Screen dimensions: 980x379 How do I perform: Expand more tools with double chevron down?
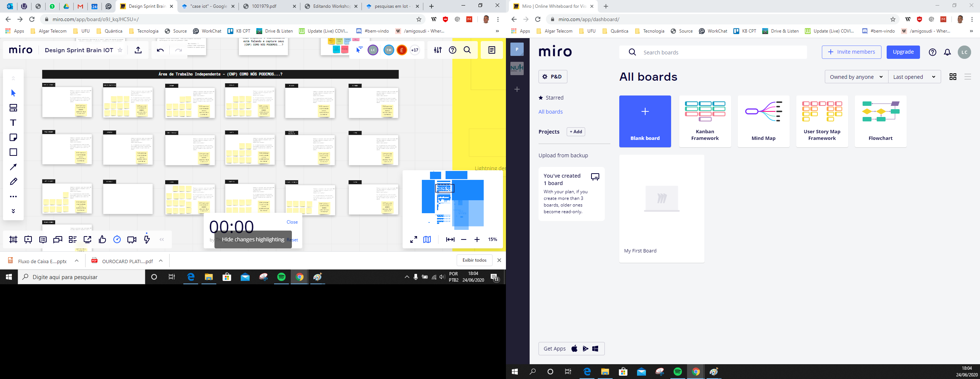click(x=13, y=211)
